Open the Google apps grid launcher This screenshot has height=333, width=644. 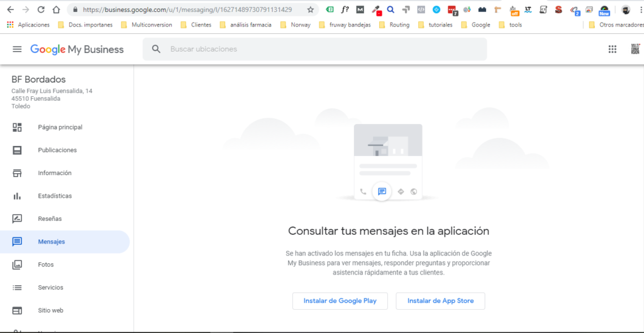click(613, 49)
